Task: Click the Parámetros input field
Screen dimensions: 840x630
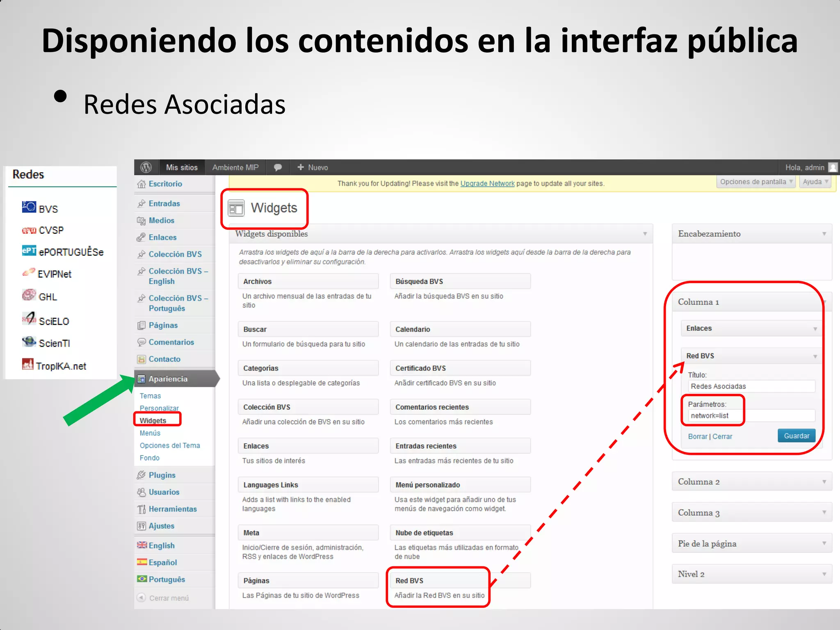Action: coord(751,415)
